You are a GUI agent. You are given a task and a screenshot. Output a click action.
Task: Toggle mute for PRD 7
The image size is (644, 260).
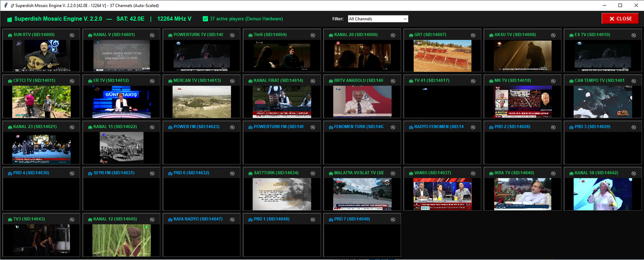click(x=393, y=219)
